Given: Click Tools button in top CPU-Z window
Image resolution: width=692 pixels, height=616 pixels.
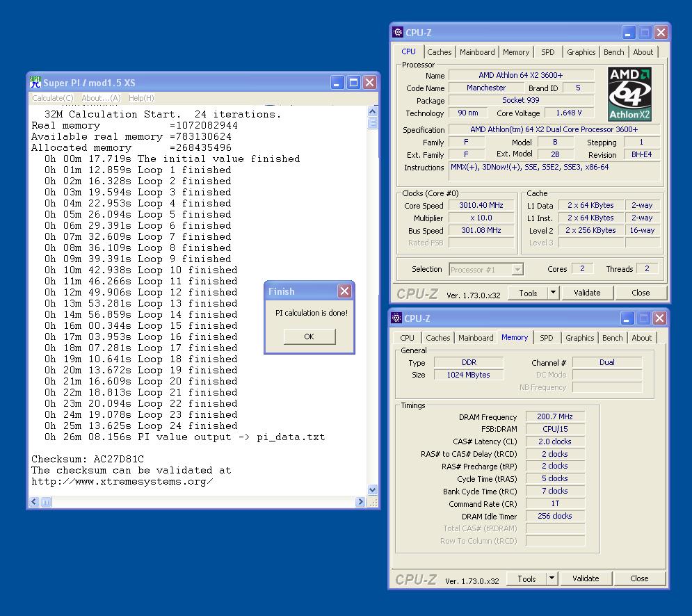Looking at the screenshot, I should (528, 293).
